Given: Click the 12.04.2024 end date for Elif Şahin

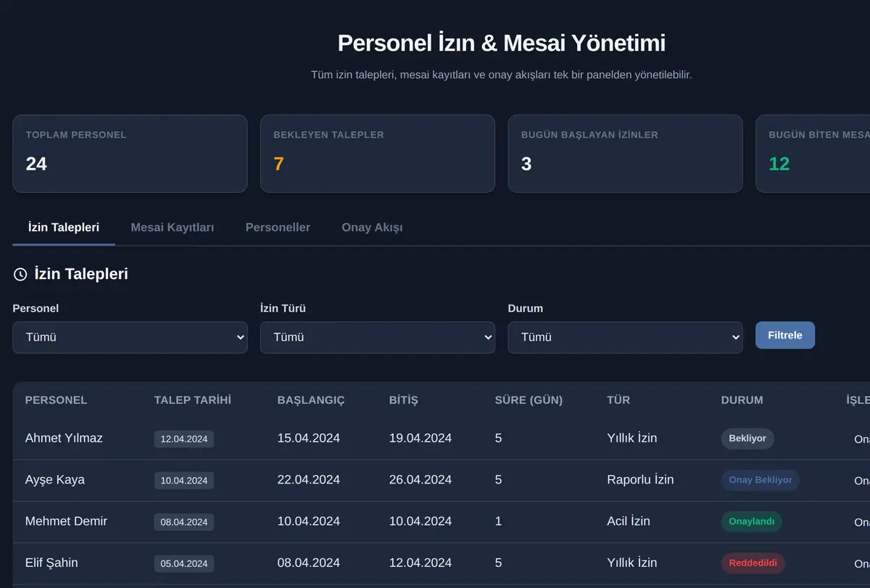Looking at the screenshot, I should coord(420,563).
